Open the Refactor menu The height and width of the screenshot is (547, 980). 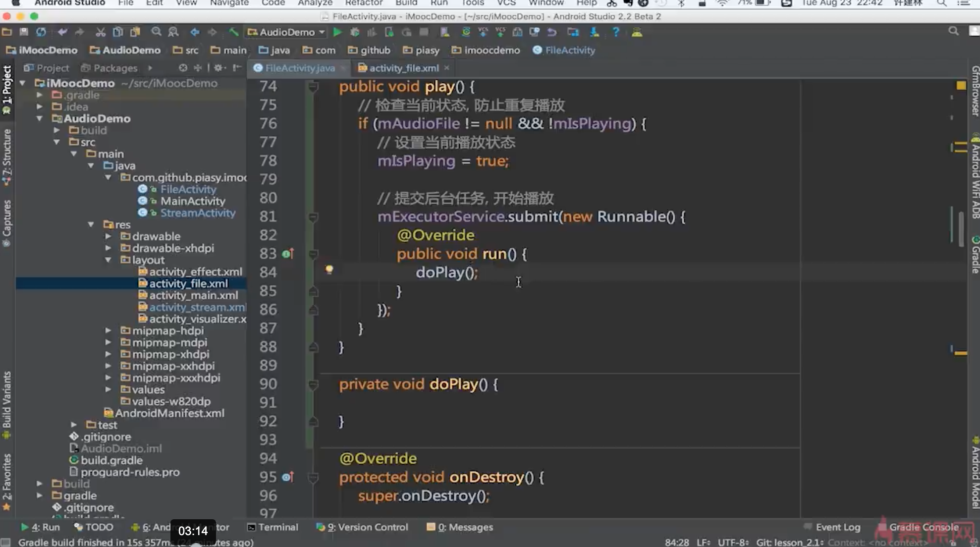tap(364, 3)
